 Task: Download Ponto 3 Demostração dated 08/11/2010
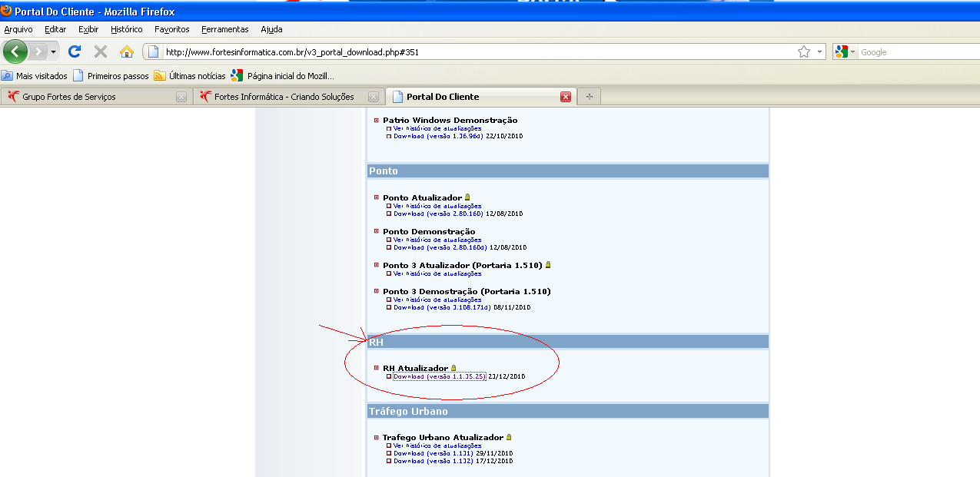tap(442, 307)
